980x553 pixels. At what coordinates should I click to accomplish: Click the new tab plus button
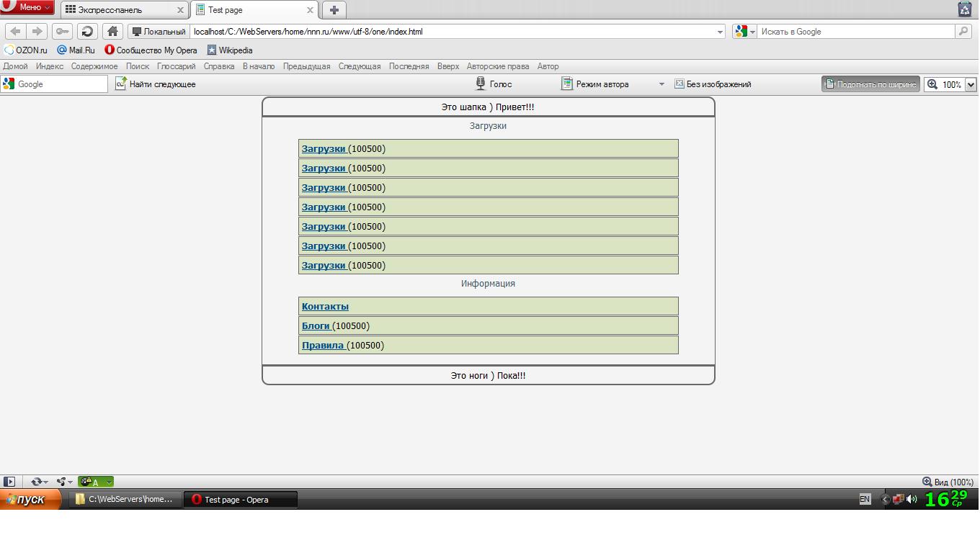point(334,9)
